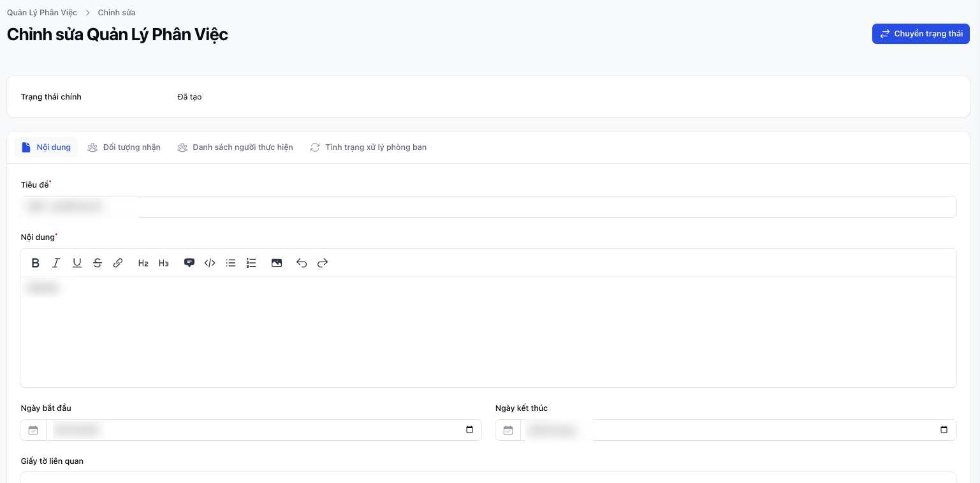Screen dimensions: 980x483
Task: Open Ngày bắt đầu date picker
Action: pyautogui.click(x=469, y=430)
